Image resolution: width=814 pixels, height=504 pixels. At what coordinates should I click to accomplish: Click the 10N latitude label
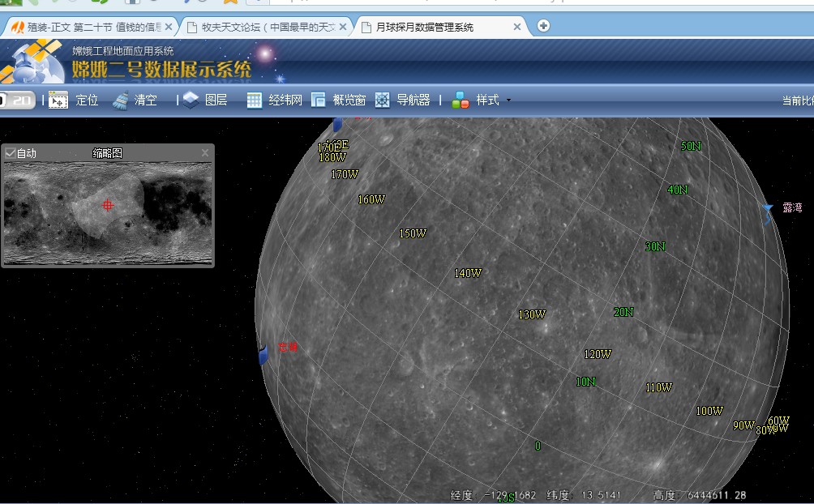click(585, 382)
